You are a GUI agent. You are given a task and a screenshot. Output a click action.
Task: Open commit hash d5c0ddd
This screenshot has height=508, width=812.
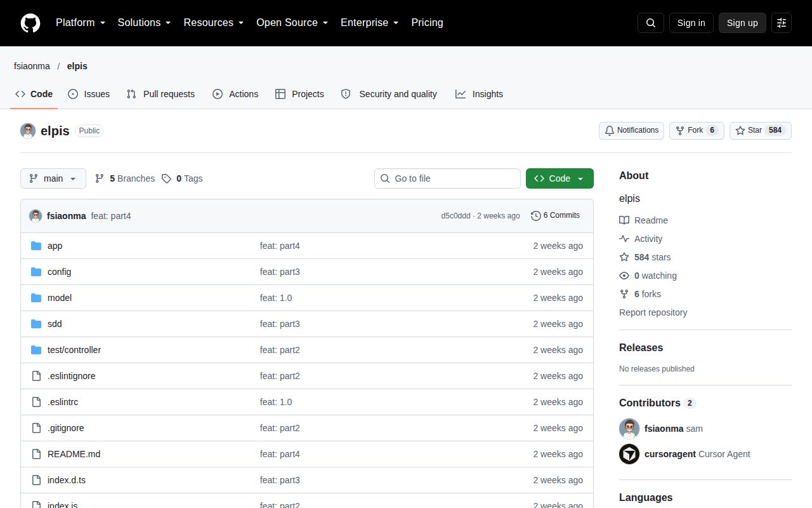pos(456,216)
